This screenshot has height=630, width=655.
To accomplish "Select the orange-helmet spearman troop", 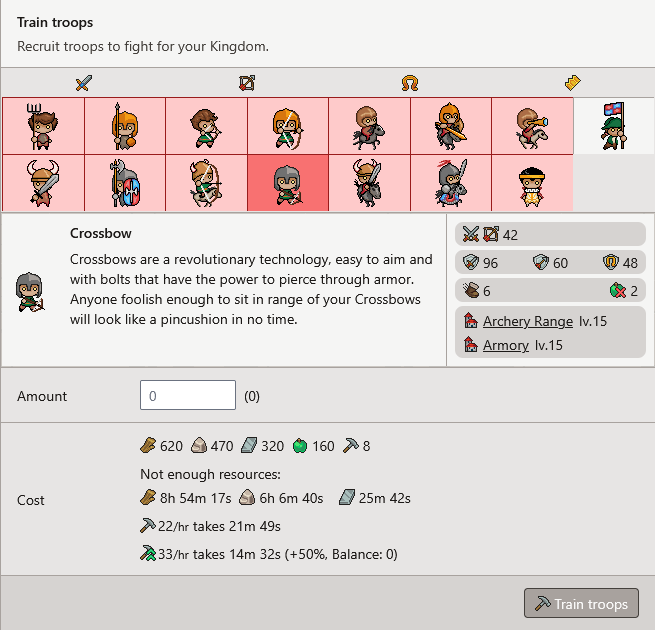I will 125,126.
